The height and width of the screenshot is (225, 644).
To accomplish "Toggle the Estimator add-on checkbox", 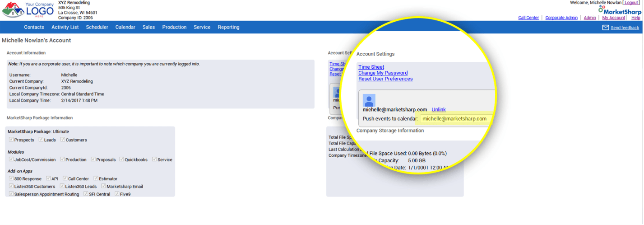I will tap(96, 178).
